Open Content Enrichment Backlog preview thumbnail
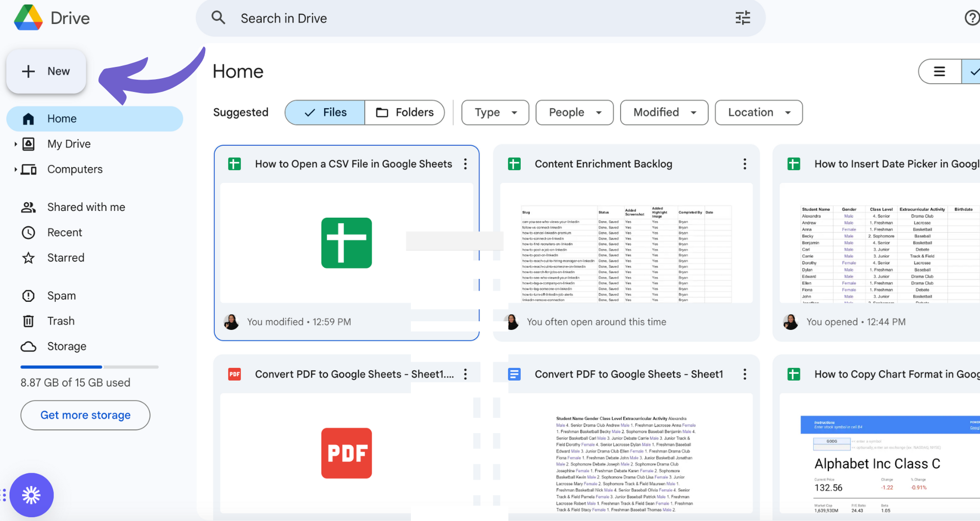 click(626, 243)
